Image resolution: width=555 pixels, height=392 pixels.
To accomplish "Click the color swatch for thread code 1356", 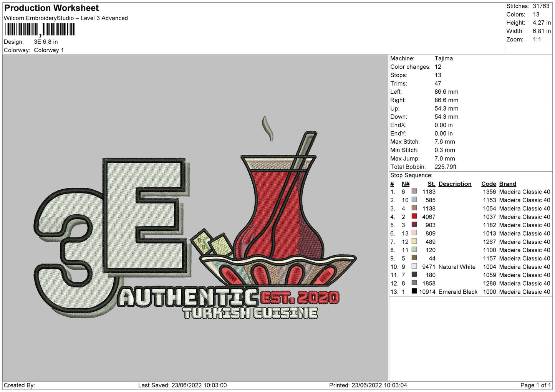I will click(x=414, y=191).
